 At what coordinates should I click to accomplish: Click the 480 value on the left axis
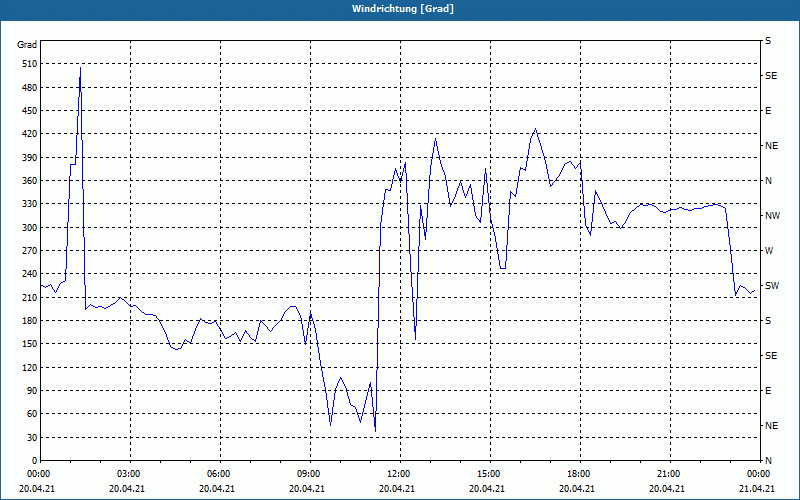tap(30, 87)
